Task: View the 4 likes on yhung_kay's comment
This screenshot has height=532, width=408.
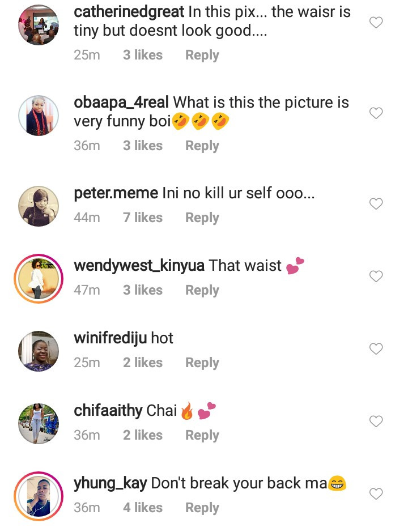Action: [x=143, y=508]
